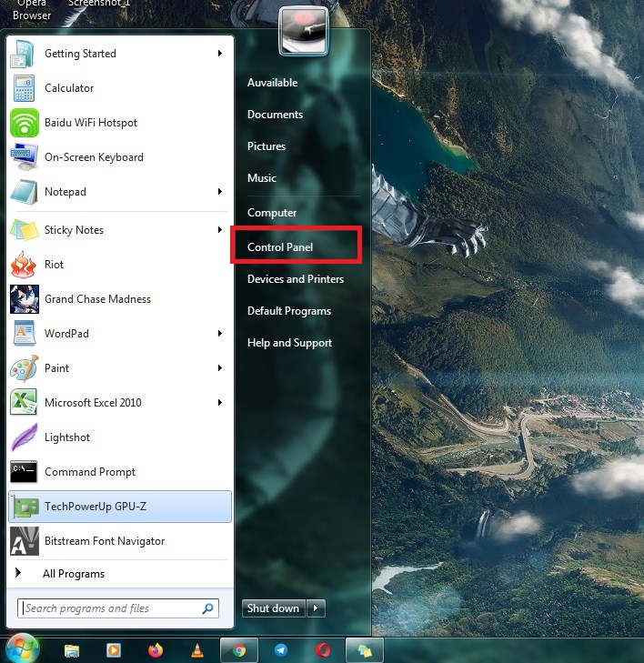Open Opera from the taskbar

323,650
